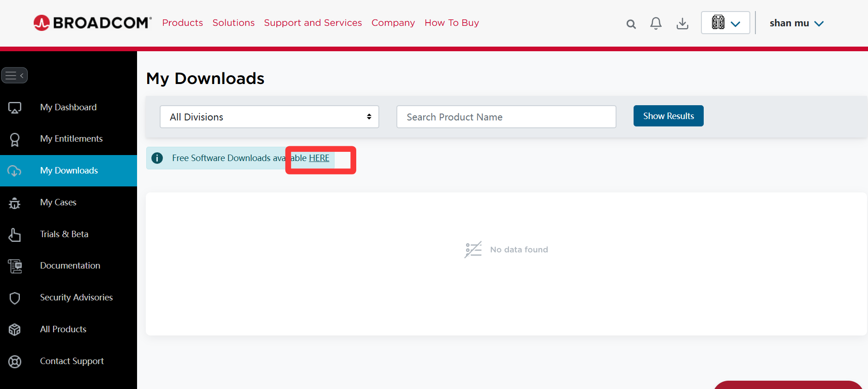Click the Trials & Beta hand icon

pyautogui.click(x=15, y=234)
